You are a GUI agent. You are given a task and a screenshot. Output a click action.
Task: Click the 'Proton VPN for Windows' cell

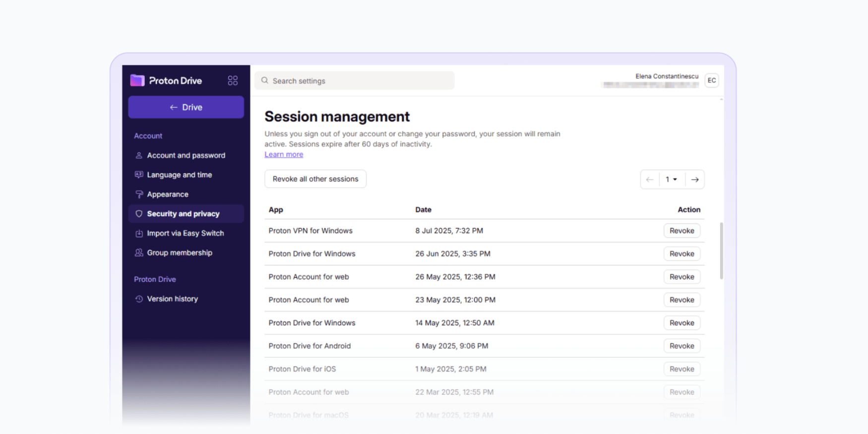310,231
